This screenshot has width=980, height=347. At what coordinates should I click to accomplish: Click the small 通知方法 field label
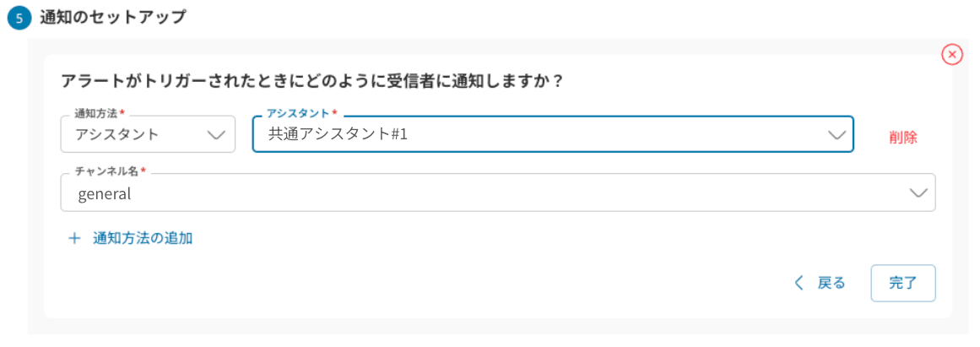[x=96, y=113]
